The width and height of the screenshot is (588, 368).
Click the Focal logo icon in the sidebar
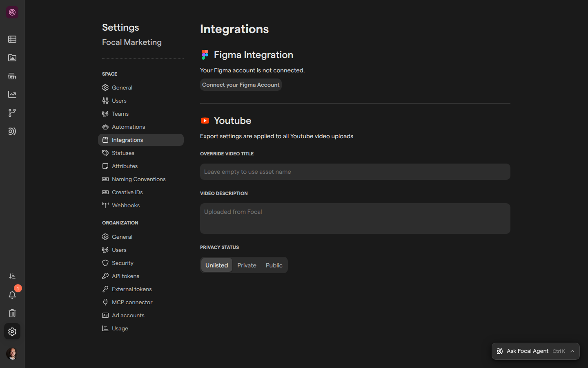click(12, 12)
